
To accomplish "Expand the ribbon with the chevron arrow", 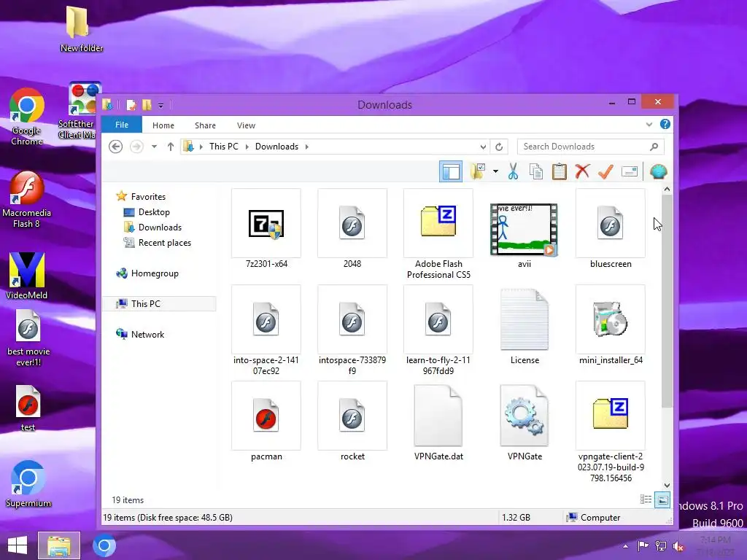I will tap(649, 125).
